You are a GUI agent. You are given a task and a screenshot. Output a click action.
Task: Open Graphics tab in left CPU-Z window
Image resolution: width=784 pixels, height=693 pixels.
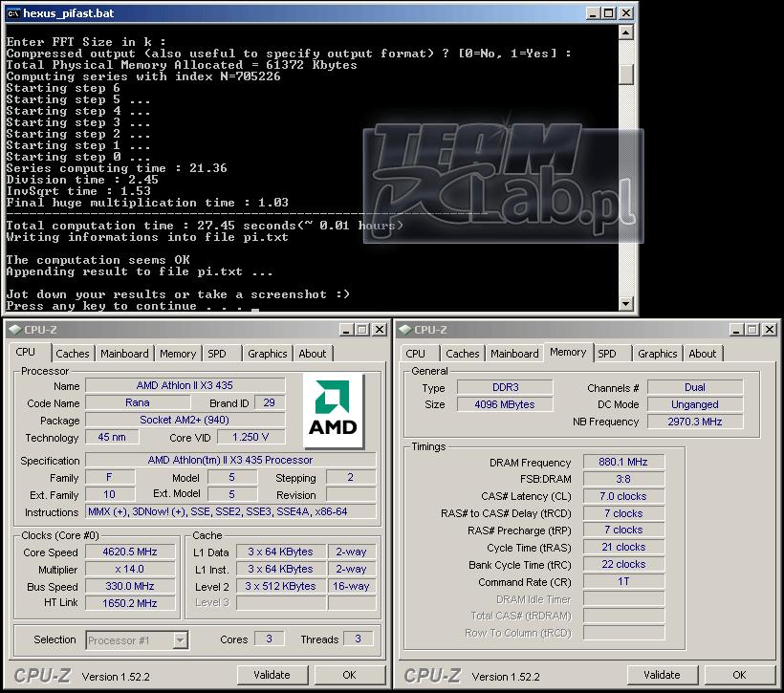click(x=268, y=354)
